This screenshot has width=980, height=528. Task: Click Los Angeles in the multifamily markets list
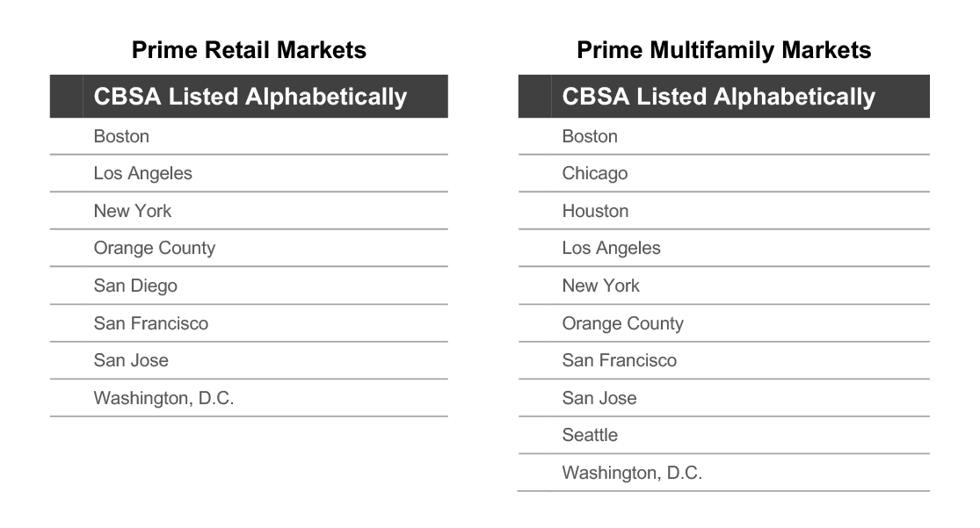[611, 248]
